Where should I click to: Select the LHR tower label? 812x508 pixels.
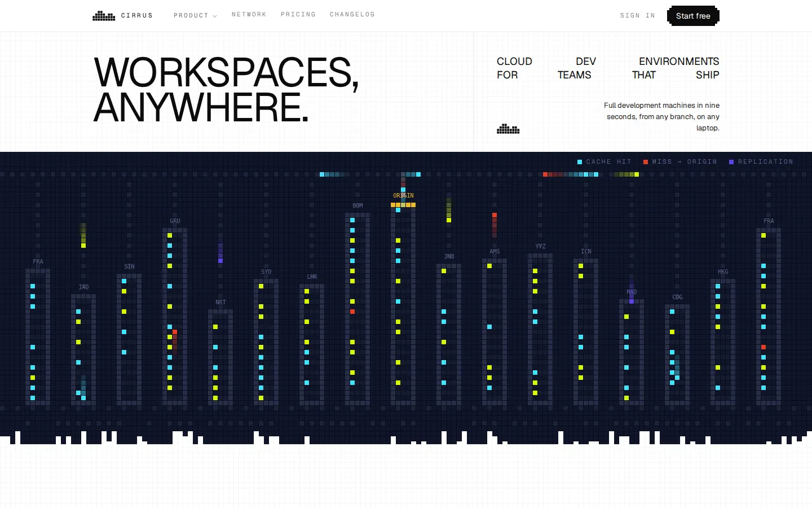[312, 277]
